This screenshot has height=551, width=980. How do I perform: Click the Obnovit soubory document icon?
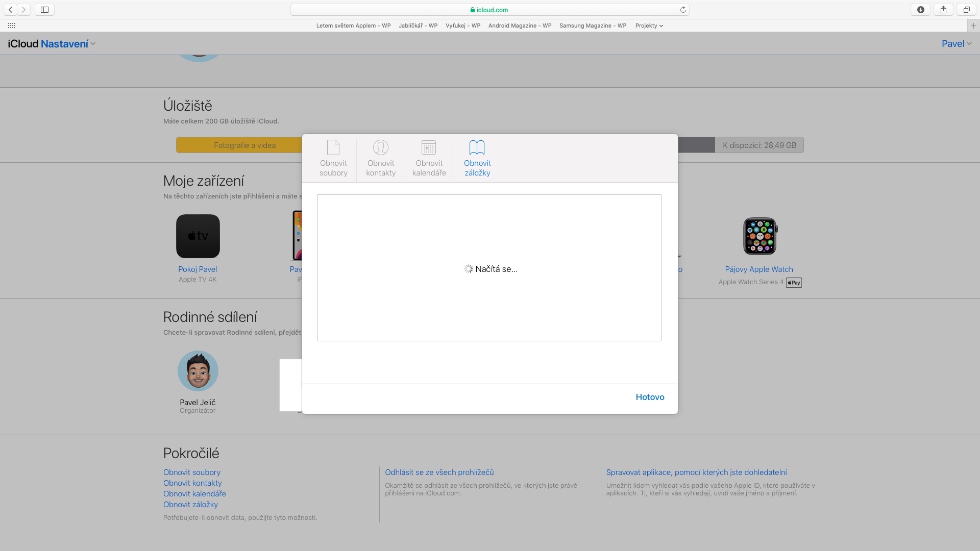[333, 147]
